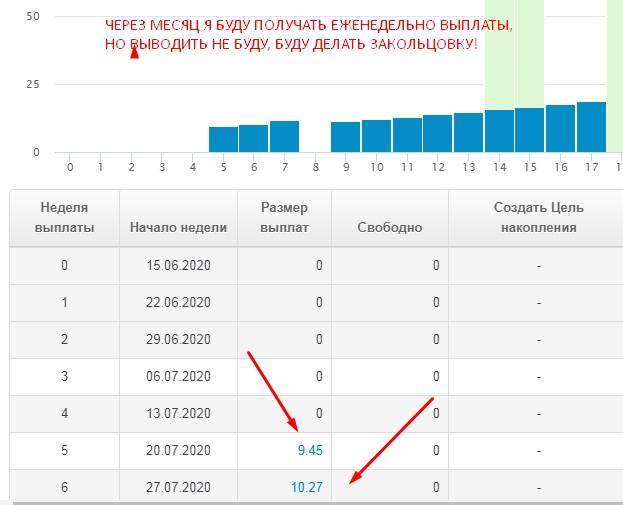Select the chart bar for week 10
Screen dimensions: 623x505
[x=376, y=136]
